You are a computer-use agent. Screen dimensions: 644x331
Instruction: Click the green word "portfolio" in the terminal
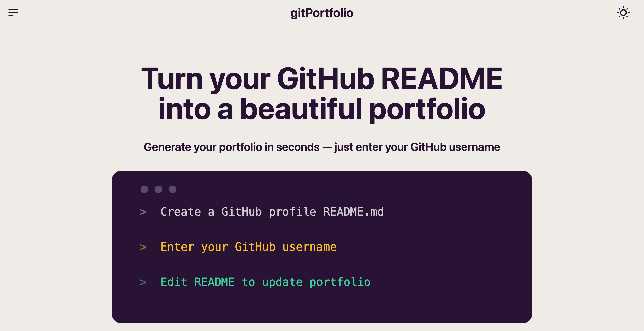click(x=340, y=282)
